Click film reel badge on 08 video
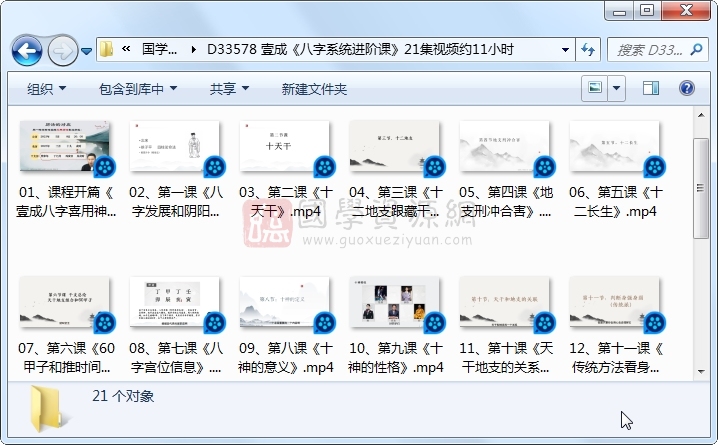Screen dimensions: 718x445 click(215, 323)
